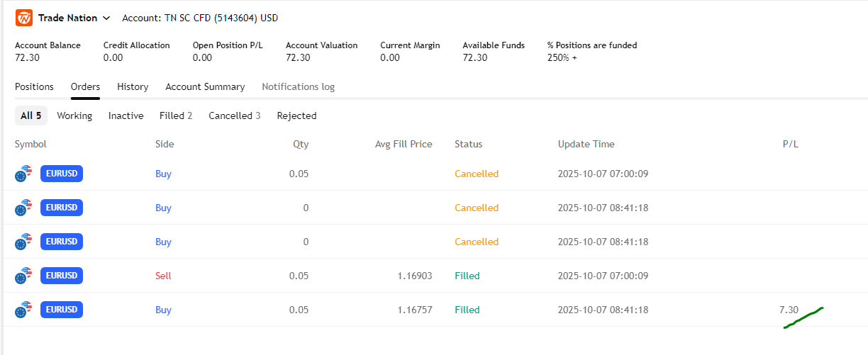The height and width of the screenshot is (355, 868).
Task: Click EUR/USD flag icon in Sell row
Action: tap(23, 276)
